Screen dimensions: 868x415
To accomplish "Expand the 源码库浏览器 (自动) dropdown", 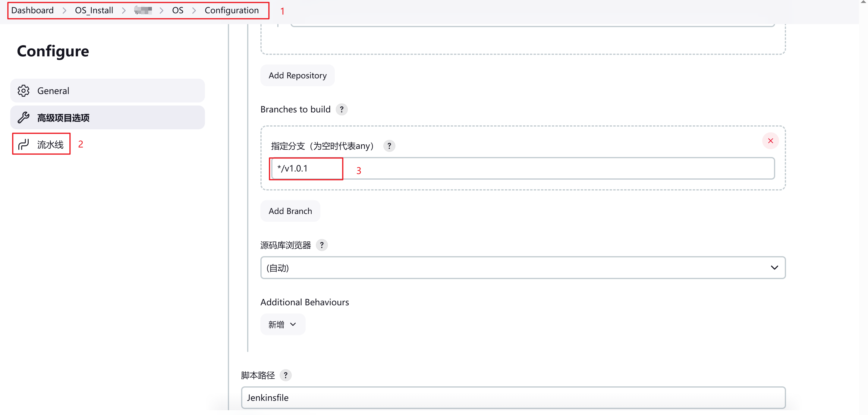I will pyautogui.click(x=523, y=268).
